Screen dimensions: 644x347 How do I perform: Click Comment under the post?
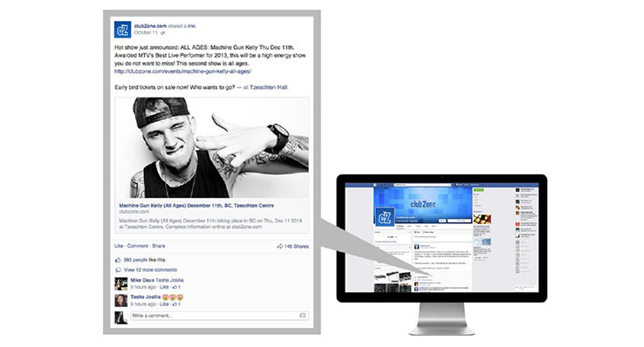[x=137, y=246]
